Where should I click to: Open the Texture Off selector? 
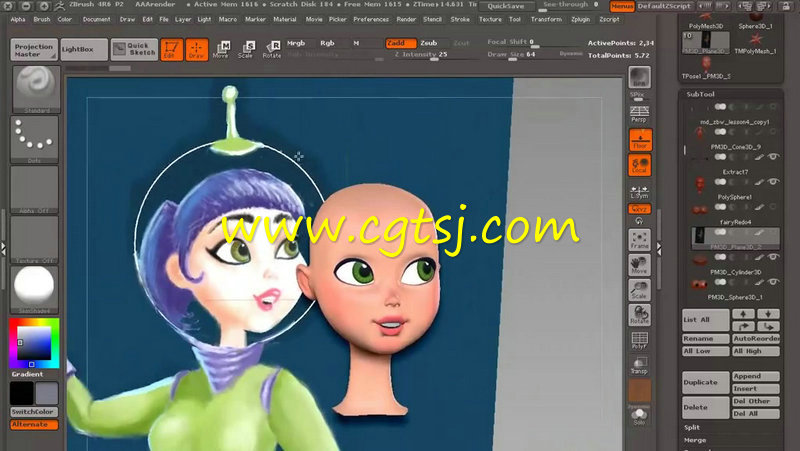34,239
